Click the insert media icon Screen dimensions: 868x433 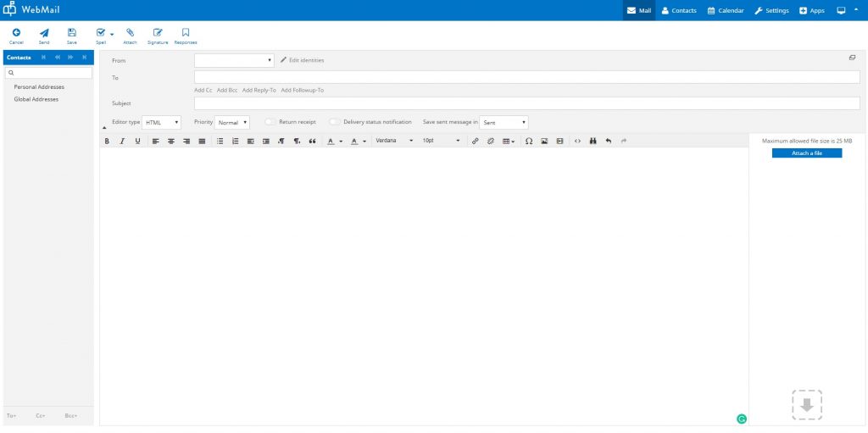(559, 142)
